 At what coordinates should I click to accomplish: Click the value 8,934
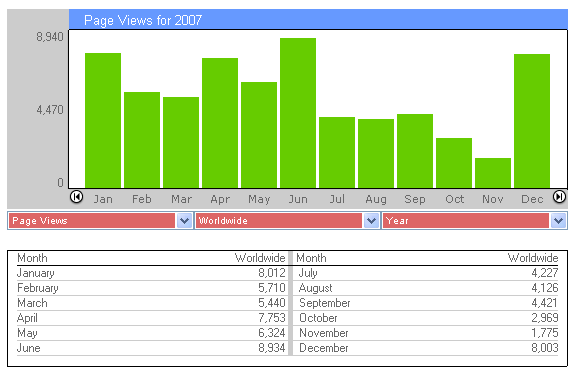(x=272, y=348)
